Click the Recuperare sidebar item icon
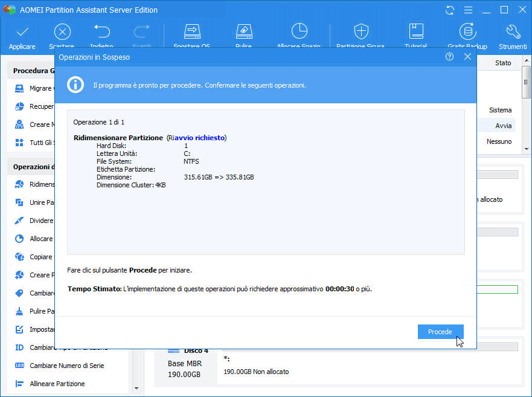This screenshot has height=397, width=532. pyautogui.click(x=19, y=106)
